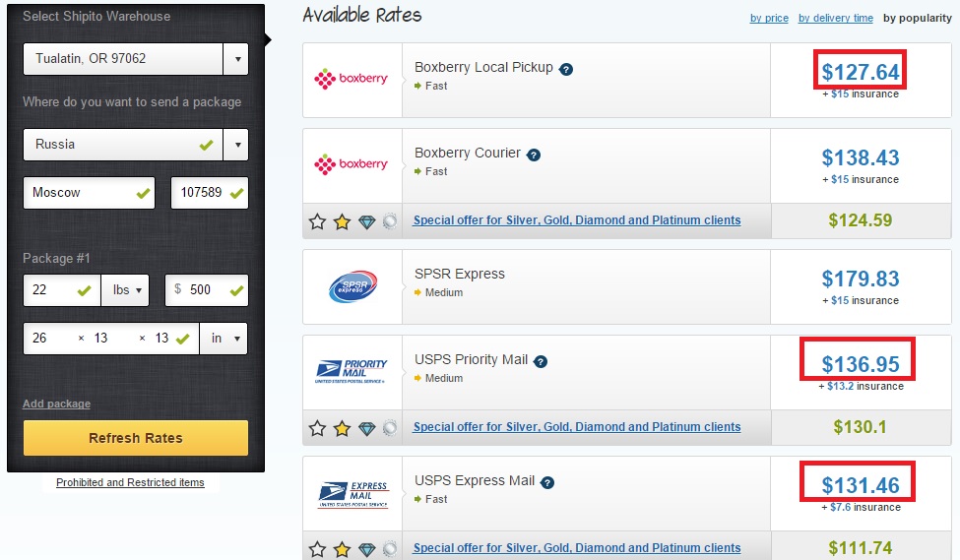The image size is (960, 560).
Task: Click the Moscow city input field
Action: click(x=89, y=193)
